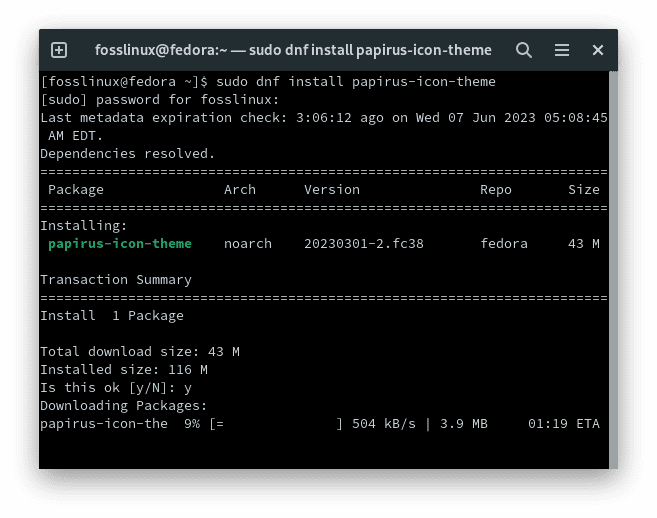Click the '504 kB/s' download speed
The image size is (657, 518).
click(384, 424)
